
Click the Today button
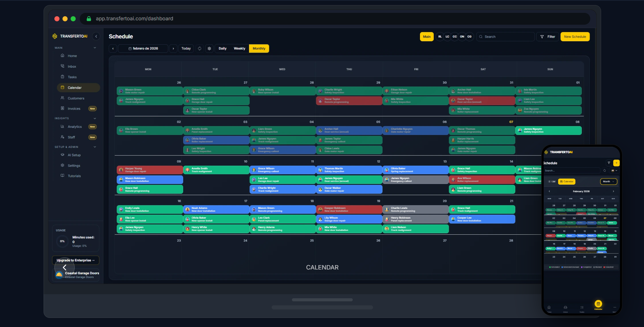(186, 49)
